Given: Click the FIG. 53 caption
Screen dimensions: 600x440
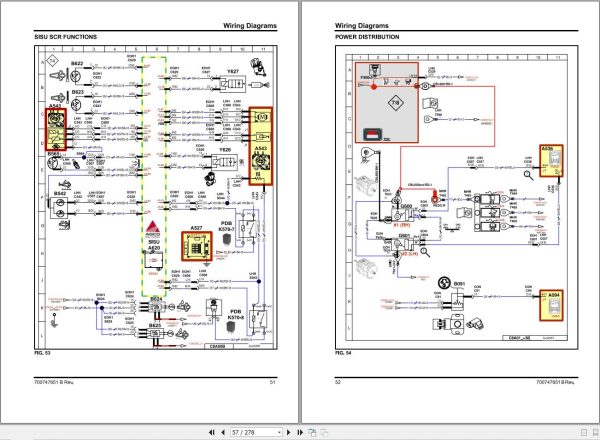Looking at the screenshot, I should [42, 353].
